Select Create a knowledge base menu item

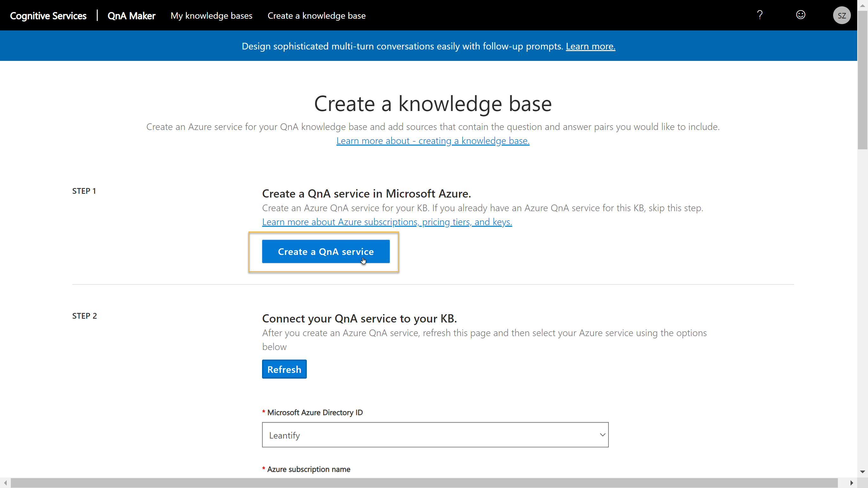pos(316,16)
